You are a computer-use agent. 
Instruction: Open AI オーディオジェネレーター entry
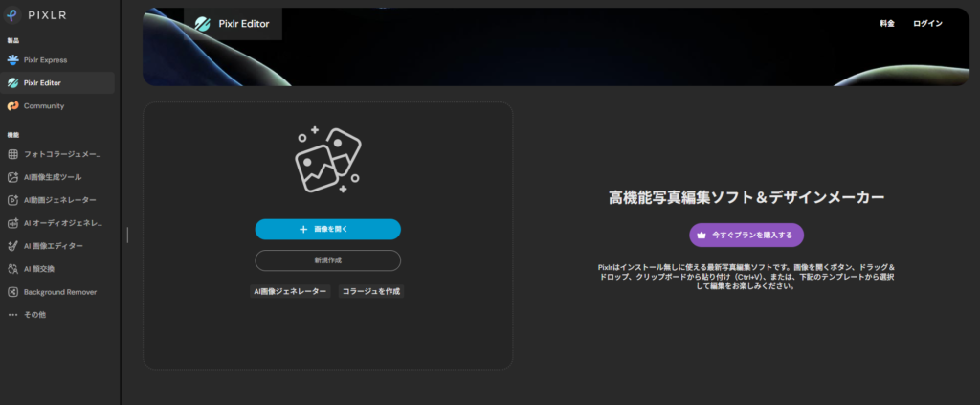[x=57, y=223]
